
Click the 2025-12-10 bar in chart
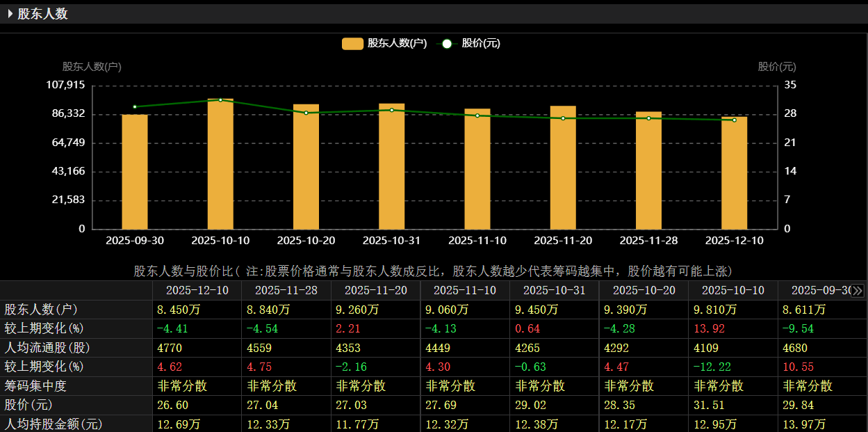coord(734,173)
